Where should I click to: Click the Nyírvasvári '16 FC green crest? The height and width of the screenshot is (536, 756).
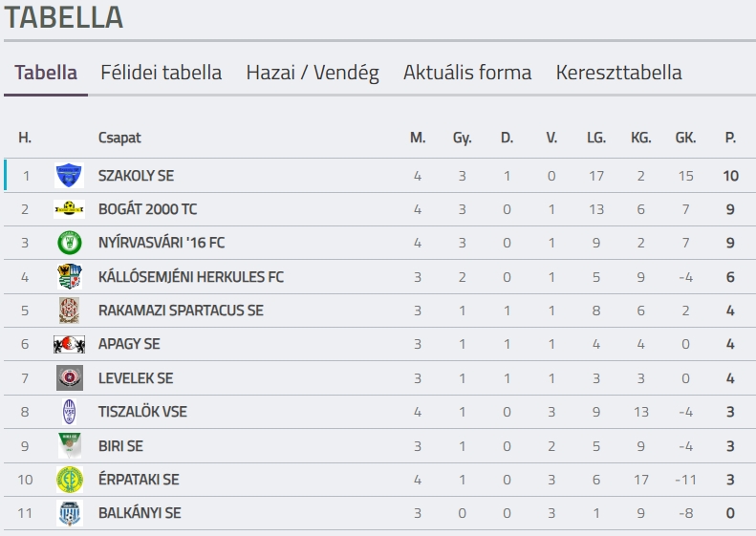[x=69, y=243]
